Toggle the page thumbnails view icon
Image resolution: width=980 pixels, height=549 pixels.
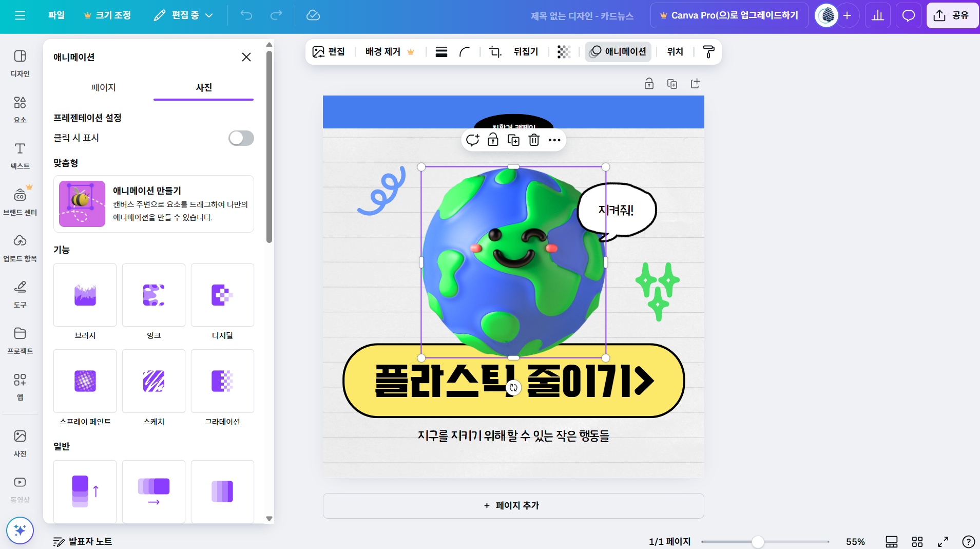[x=892, y=542]
